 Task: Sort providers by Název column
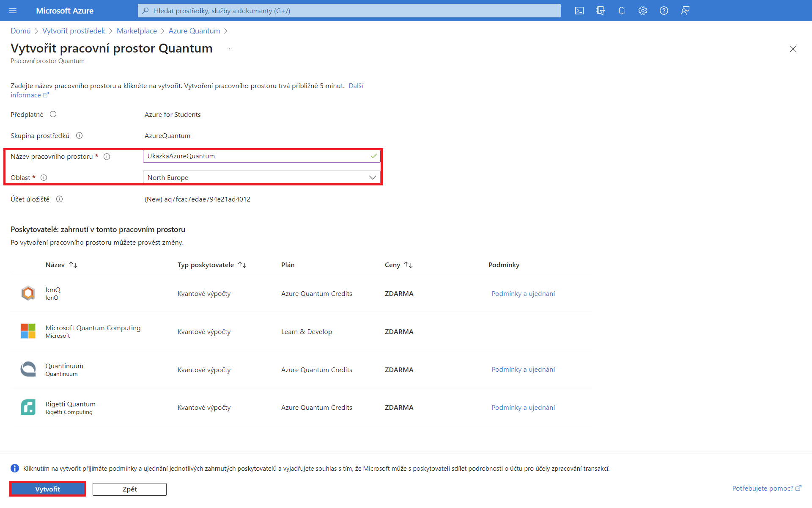tap(73, 265)
